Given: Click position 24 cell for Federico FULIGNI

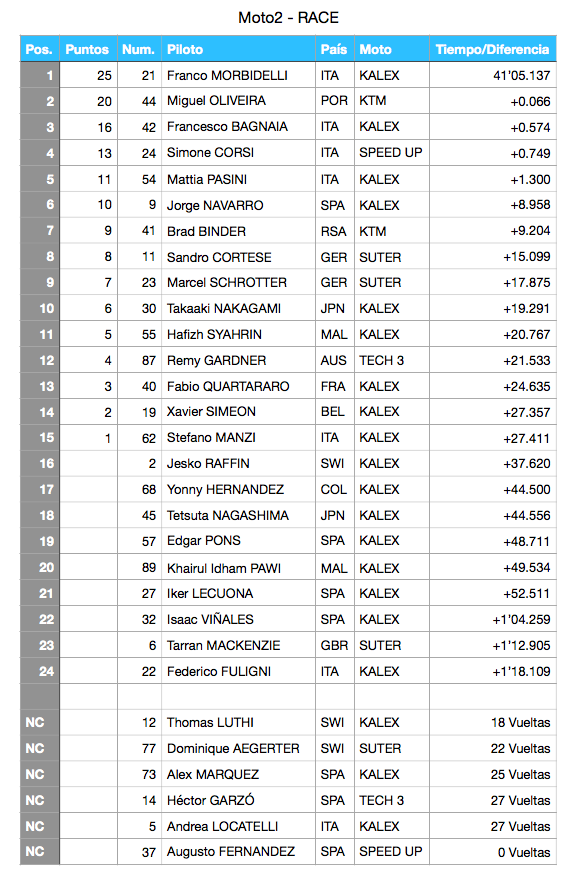Looking at the screenshot, I should click(40, 671).
